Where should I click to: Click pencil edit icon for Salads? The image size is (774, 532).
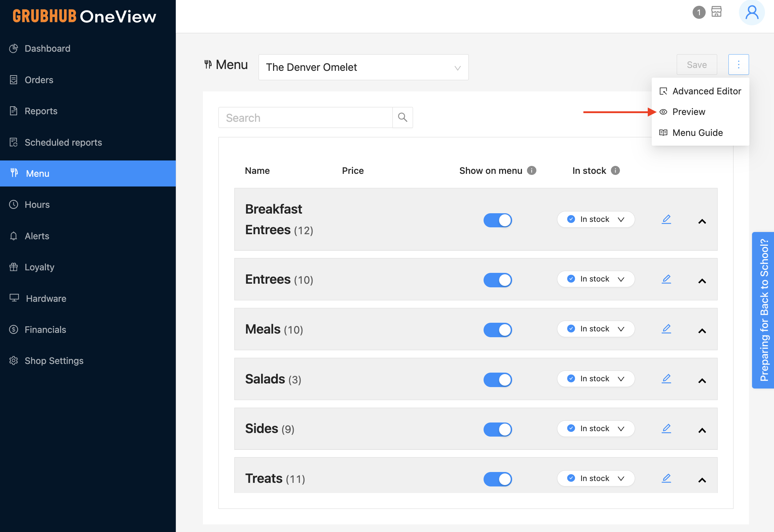pos(666,379)
